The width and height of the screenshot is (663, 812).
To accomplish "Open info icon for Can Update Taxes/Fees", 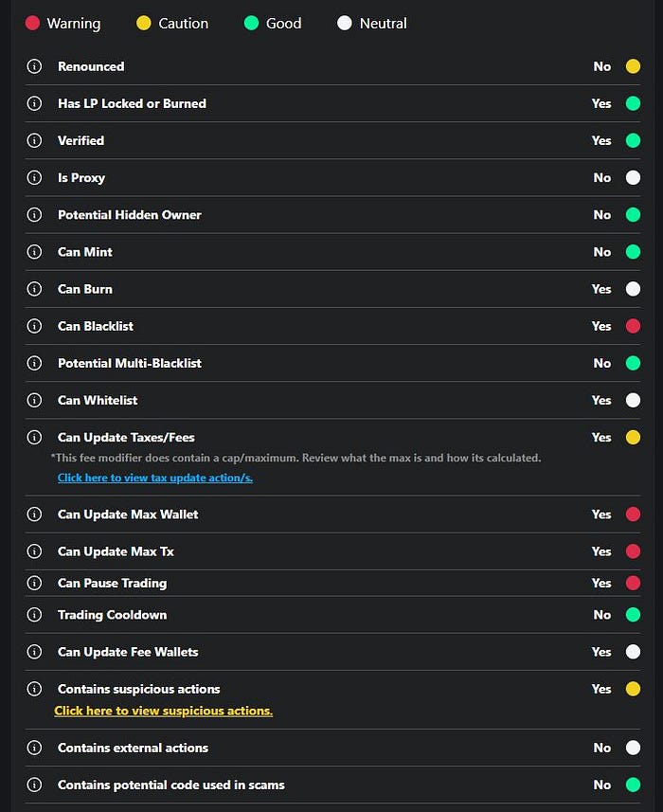I will (x=34, y=437).
